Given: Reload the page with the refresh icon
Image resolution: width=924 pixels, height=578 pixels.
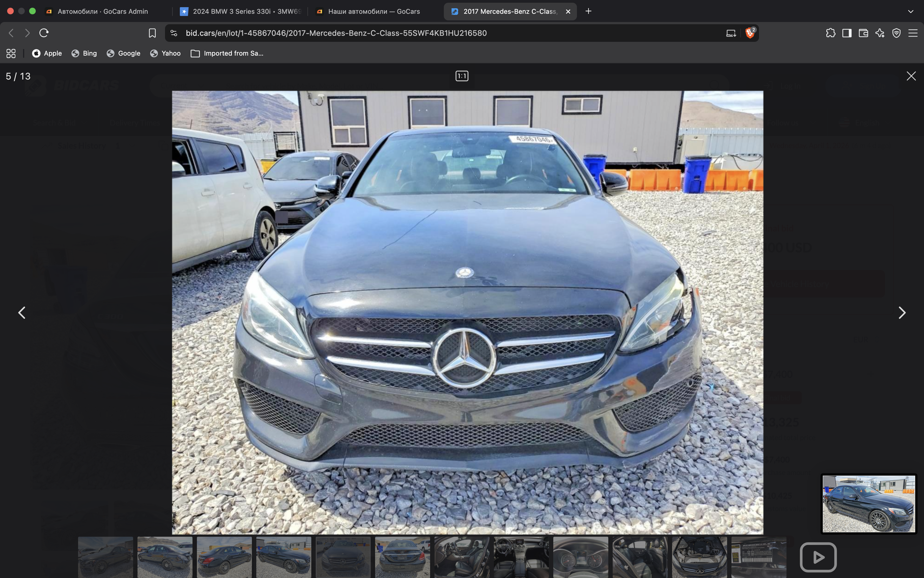Looking at the screenshot, I should [44, 33].
